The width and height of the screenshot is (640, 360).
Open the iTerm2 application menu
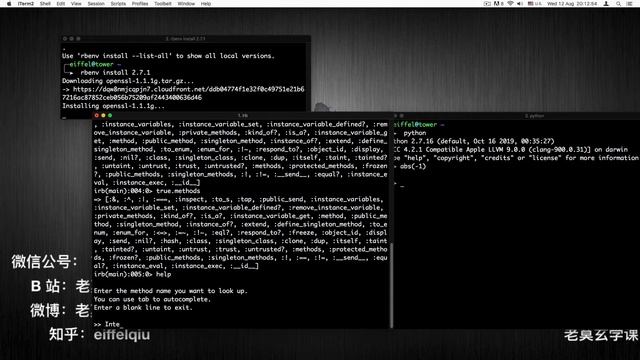point(26,4)
